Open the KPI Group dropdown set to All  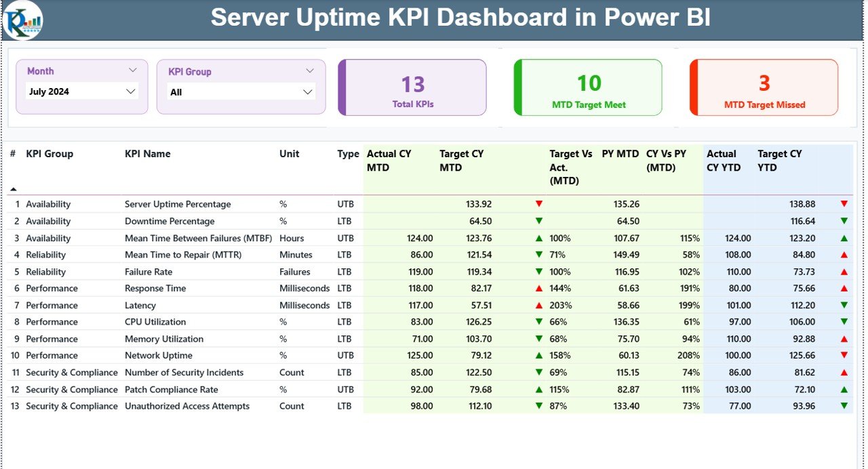coord(241,91)
